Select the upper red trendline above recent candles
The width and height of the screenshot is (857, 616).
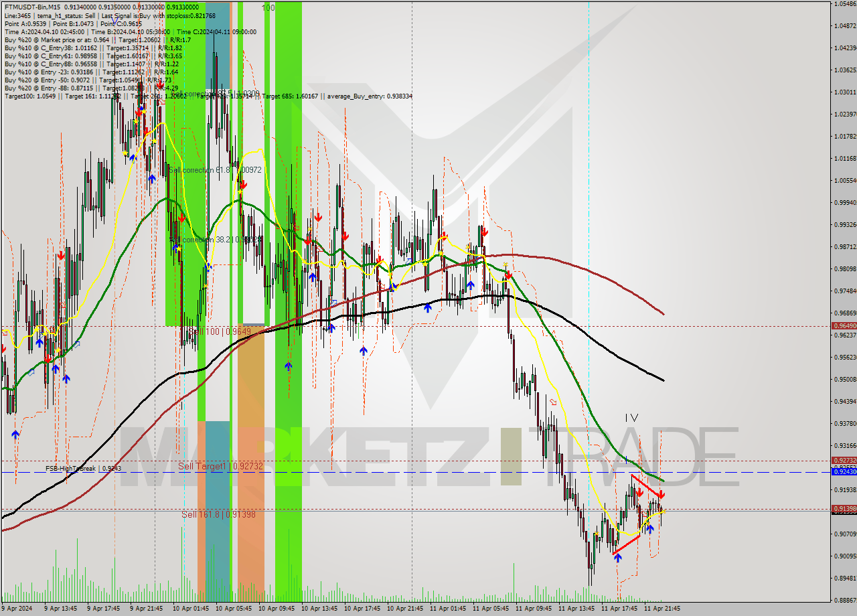(x=647, y=486)
